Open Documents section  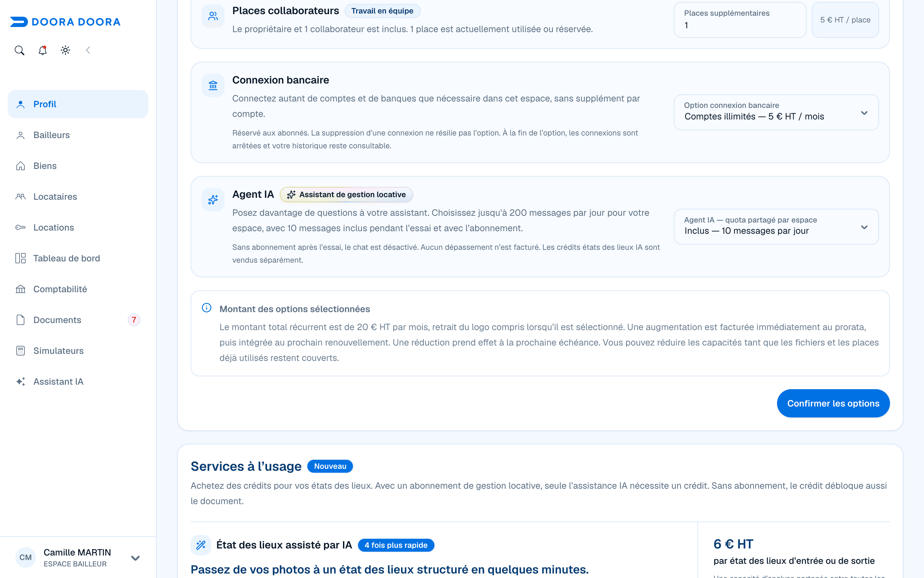tap(78, 320)
